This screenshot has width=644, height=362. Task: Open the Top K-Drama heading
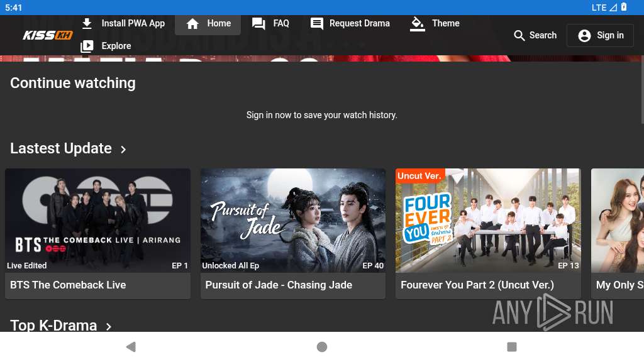click(x=53, y=325)
